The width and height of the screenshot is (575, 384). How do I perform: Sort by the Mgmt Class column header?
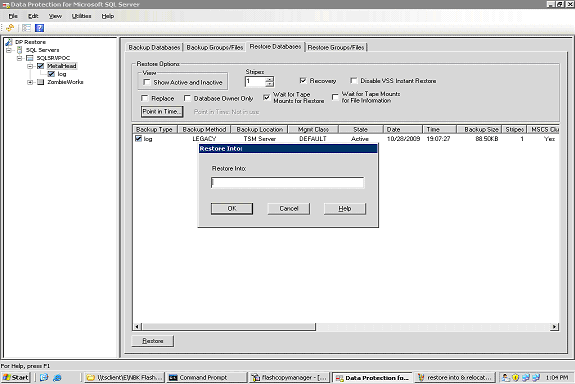[313, 129]
